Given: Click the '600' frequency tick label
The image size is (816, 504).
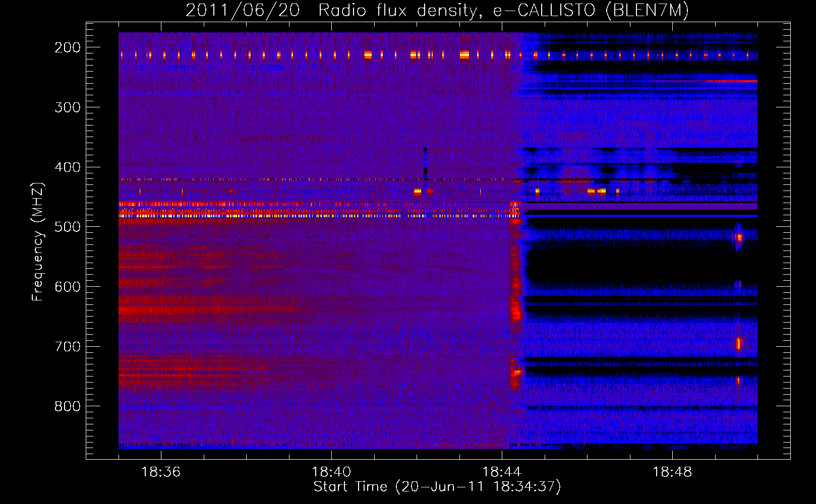Looking at the screenshot, I should pyautogui.click(x=68, y=287).
